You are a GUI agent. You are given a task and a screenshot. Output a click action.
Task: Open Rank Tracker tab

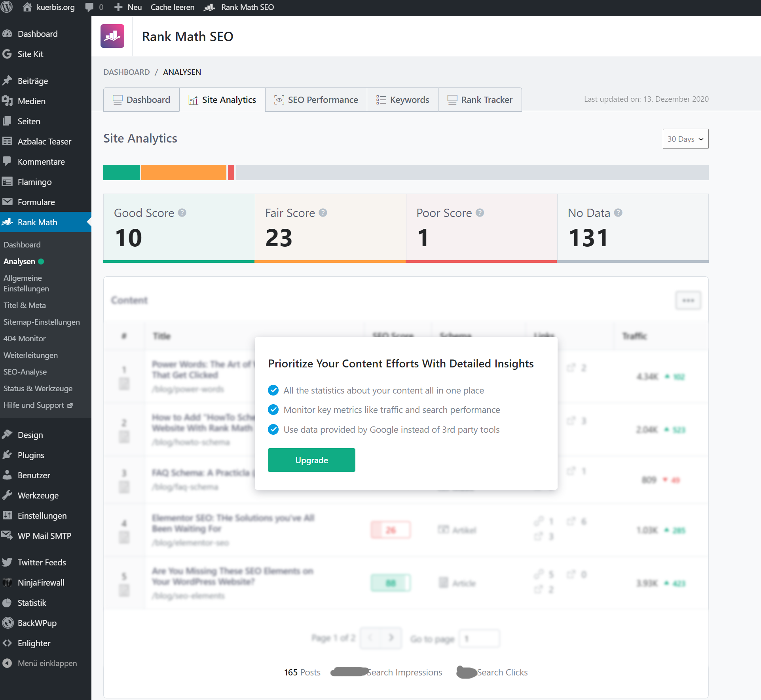click(480, 100)
